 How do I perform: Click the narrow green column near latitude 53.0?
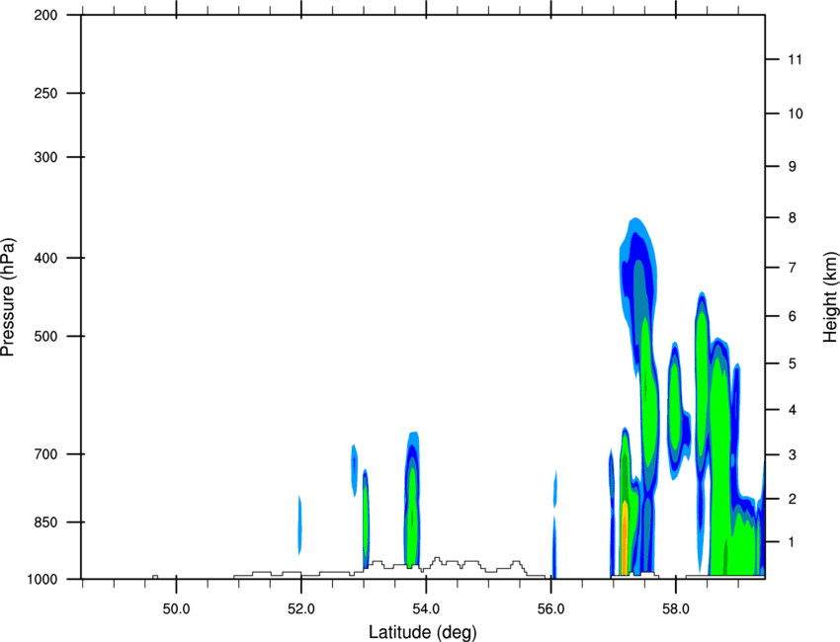coord(366,520)
